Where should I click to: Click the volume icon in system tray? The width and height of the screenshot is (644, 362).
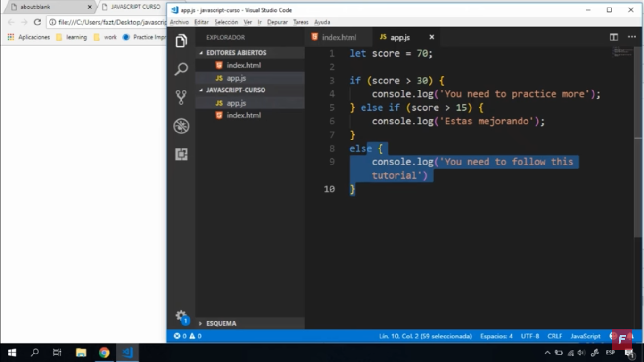click(x=581, y=353)
